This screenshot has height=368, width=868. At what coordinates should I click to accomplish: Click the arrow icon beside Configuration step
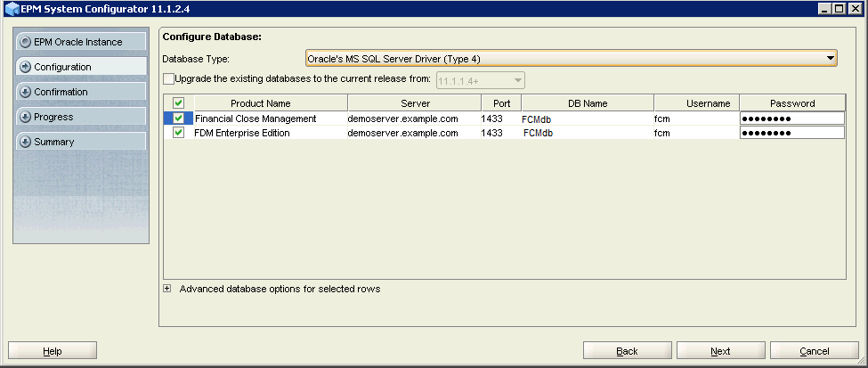[x=25, y=67]
